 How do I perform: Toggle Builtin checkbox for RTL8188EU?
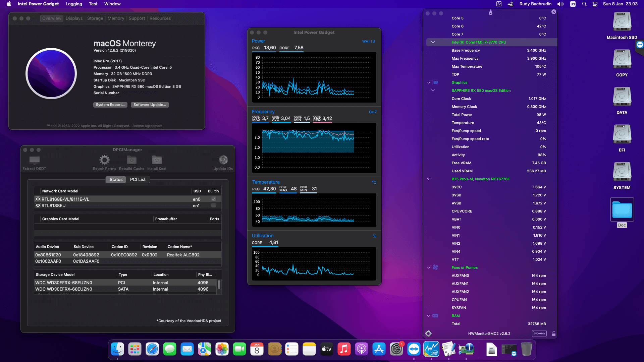(214, 205)
